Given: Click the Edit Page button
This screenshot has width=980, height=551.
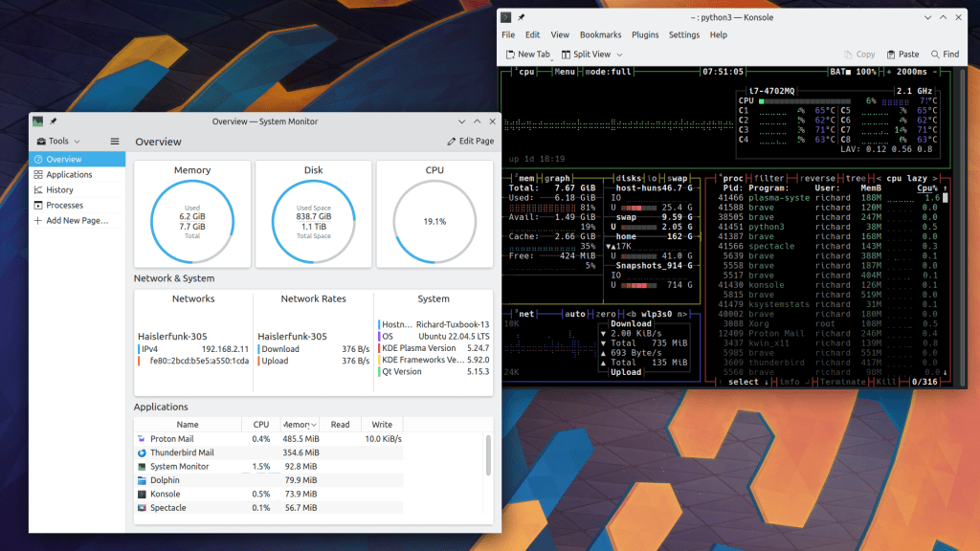Looking at the screenshot, I should click(470, 142).
